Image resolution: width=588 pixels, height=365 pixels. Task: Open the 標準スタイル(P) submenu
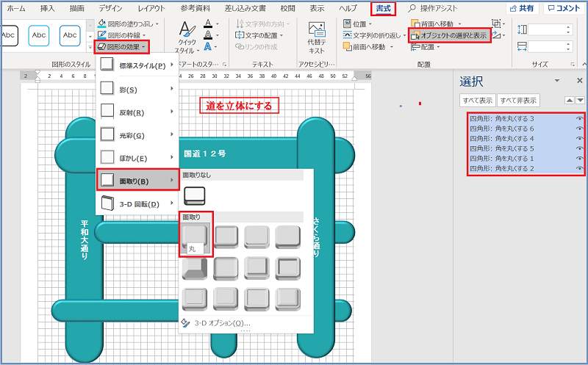coord(137,65)
